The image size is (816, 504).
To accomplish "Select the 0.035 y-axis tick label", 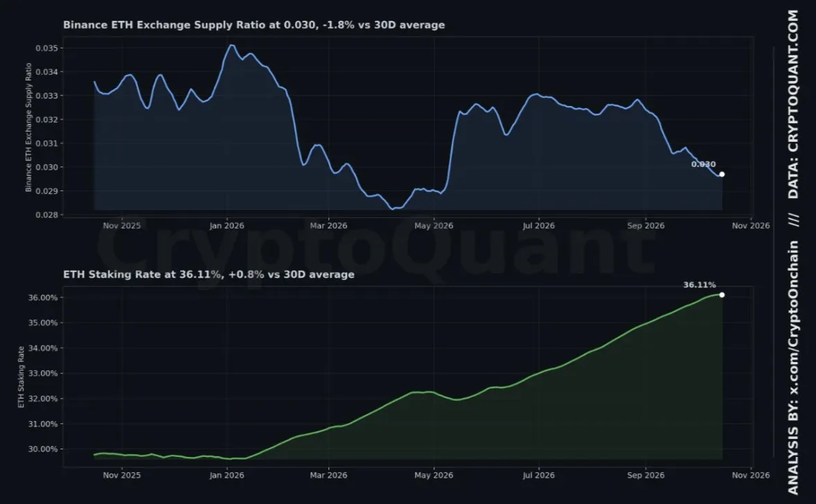I will (47, 48).
